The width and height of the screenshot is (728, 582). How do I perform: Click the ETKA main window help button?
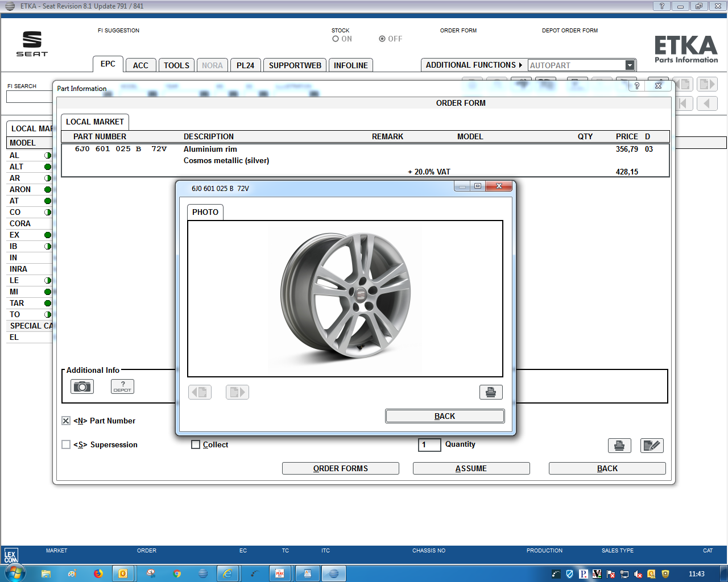point(661,6)
